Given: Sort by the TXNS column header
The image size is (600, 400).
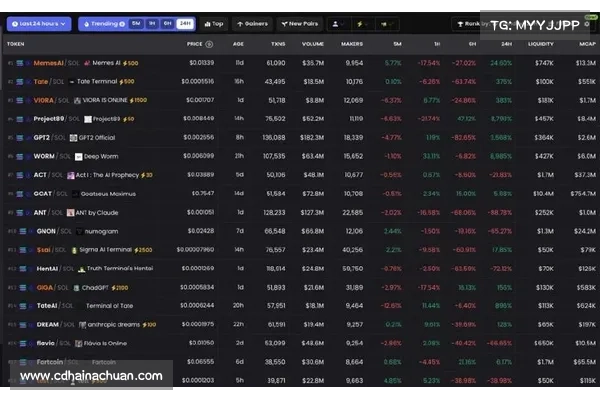Looking at the screenshot, I should tap(278, 44).
